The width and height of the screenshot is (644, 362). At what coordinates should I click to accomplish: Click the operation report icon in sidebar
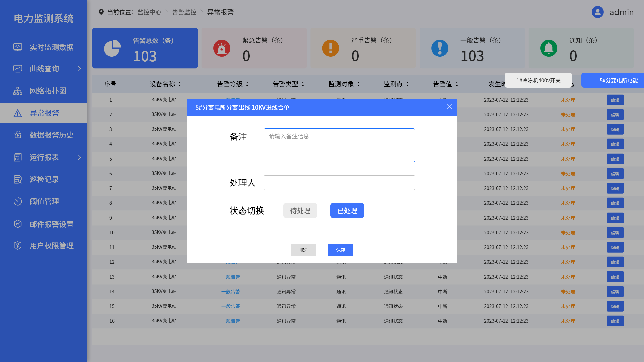(x=18, y=157)
